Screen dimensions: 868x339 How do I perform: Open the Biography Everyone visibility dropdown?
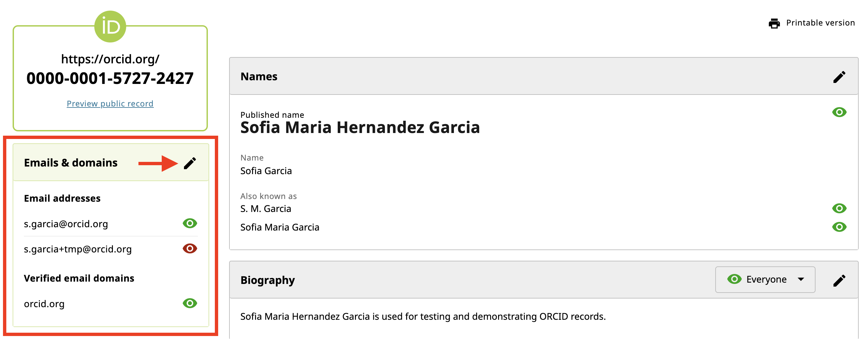(765, 279)
